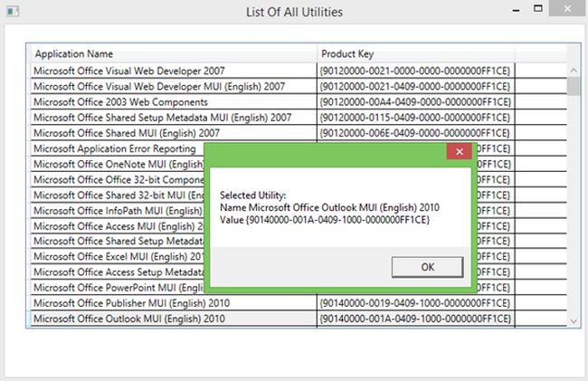Select Microsoft Office OneNote MUI row
588x381 pixels.
pos(118,164)
